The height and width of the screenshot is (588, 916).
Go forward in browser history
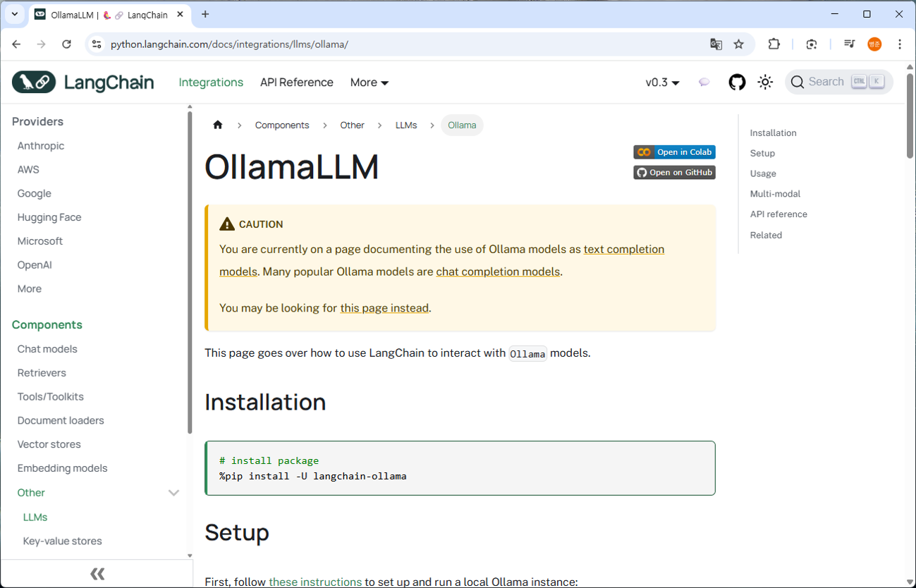coord(42,44)
